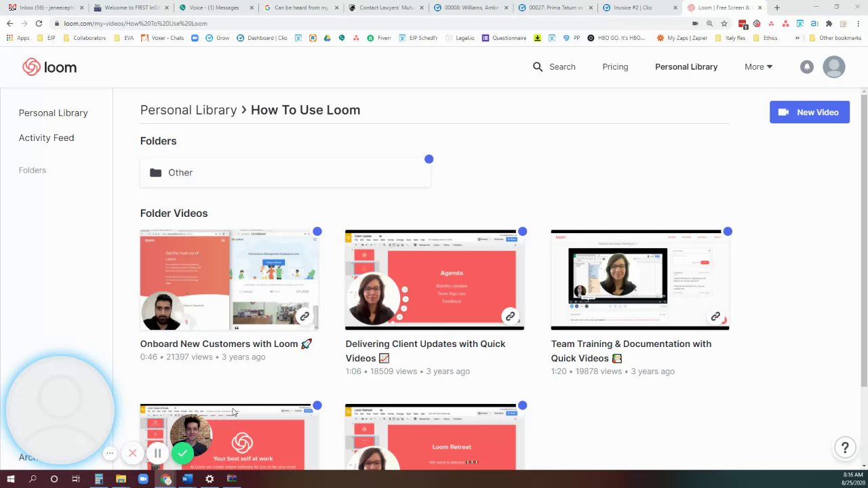Open the Collaborators bookmark folder

84,38
